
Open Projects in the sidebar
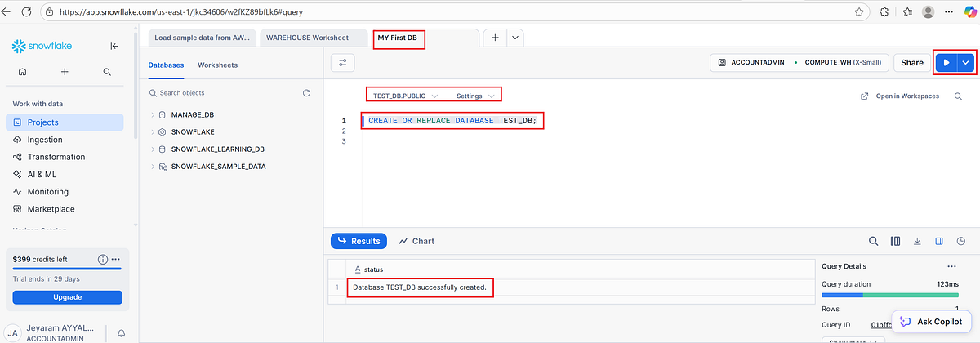pyautogui.click(x=65, y=122)
